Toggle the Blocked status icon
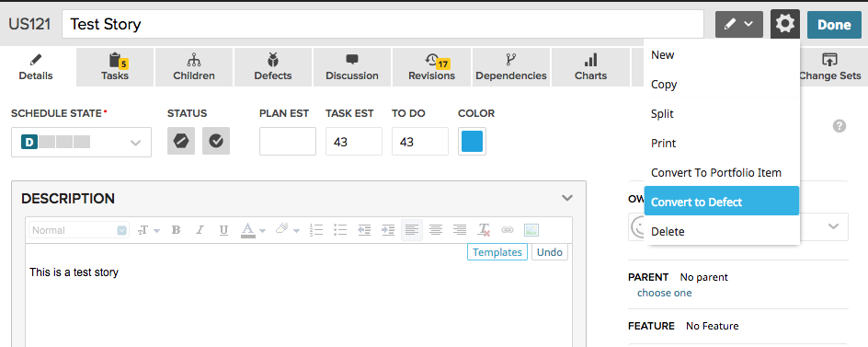 [x=181, y=141]
